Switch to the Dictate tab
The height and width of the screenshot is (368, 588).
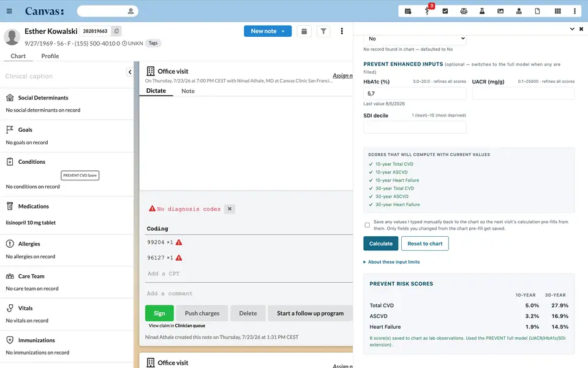[x=156, y=91]
